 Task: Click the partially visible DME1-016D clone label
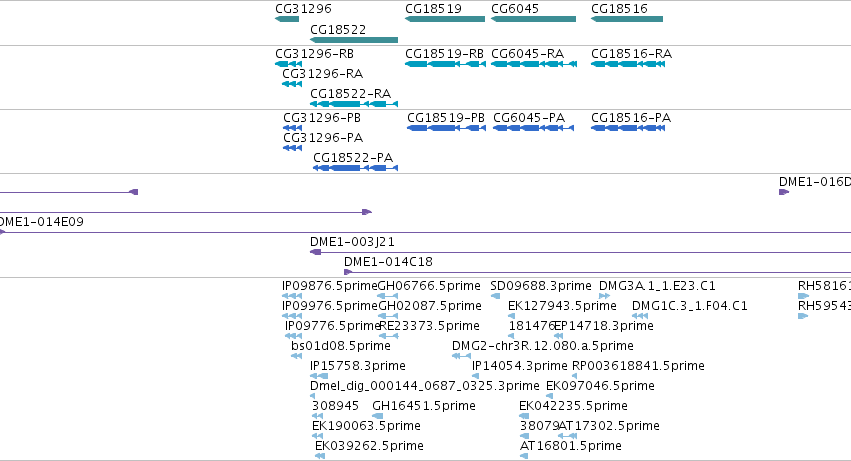(815, 182)
